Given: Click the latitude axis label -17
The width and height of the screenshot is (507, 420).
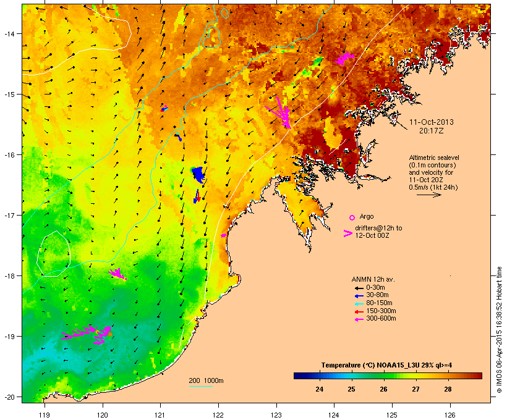Looking at the screenshot, I should pyautogui.click(x=9, y=215).
